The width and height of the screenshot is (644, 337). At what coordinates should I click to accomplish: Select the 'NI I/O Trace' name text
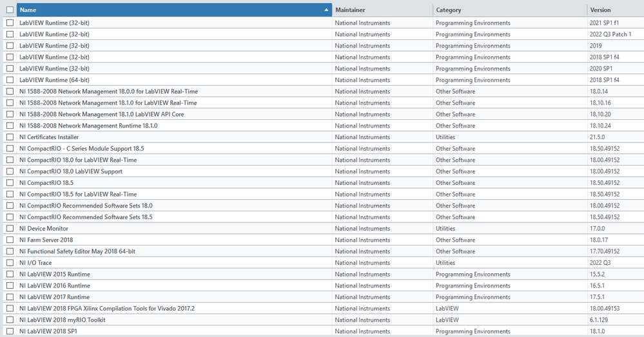[35, 263]
